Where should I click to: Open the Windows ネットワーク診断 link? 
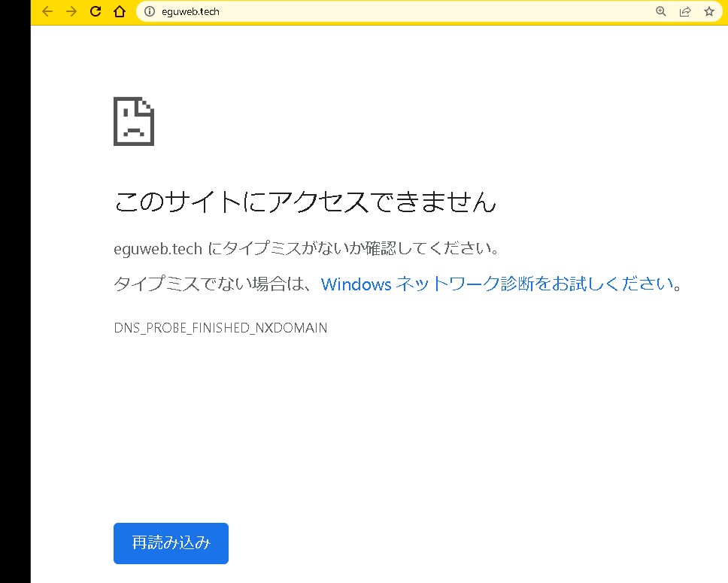[x=496, y=284]
